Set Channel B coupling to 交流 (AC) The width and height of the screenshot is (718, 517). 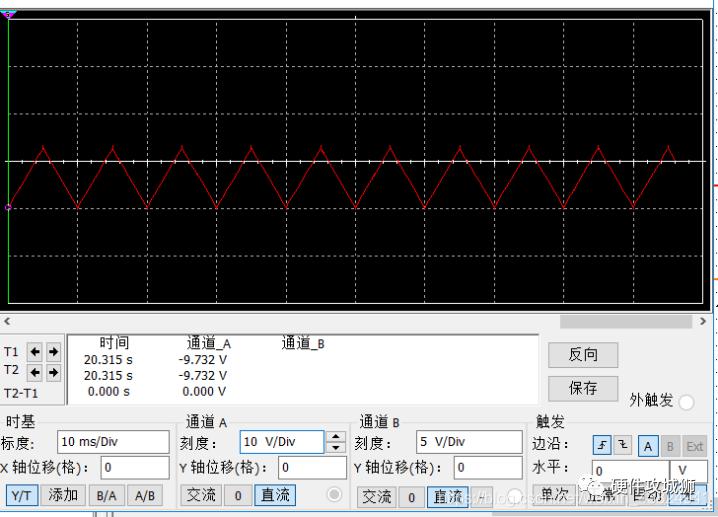click(376, 496)
